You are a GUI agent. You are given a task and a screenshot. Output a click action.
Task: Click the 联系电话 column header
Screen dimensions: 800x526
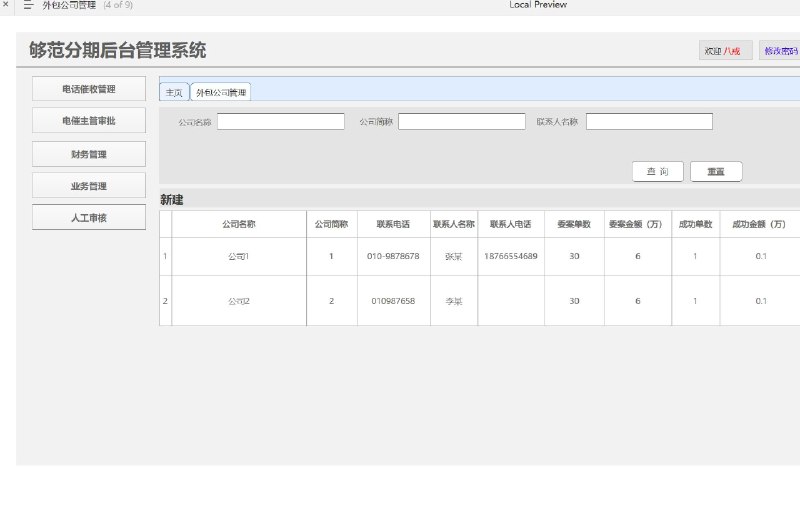(393, 224)
